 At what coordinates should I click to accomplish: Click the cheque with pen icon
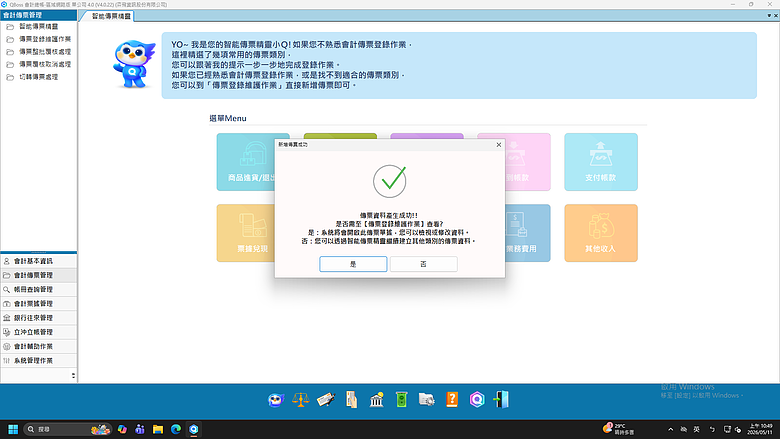[326, 400]
